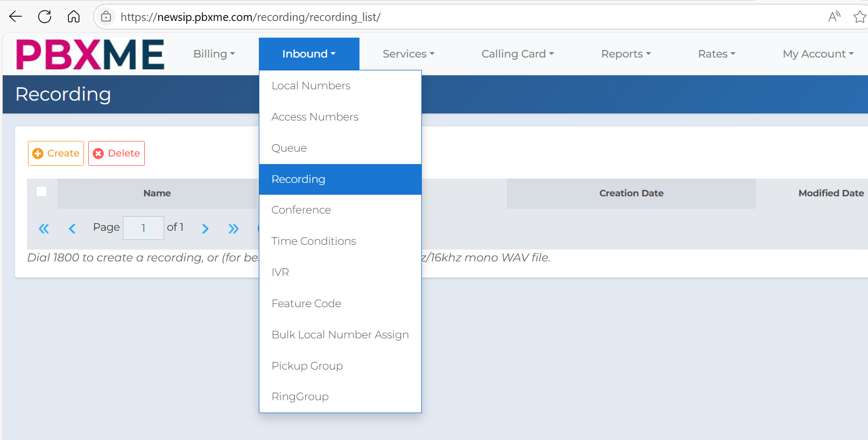Viewport: 868px width, 440px height.
Task: Jump to last page with double-right arrows
Action: coord(233,229)
